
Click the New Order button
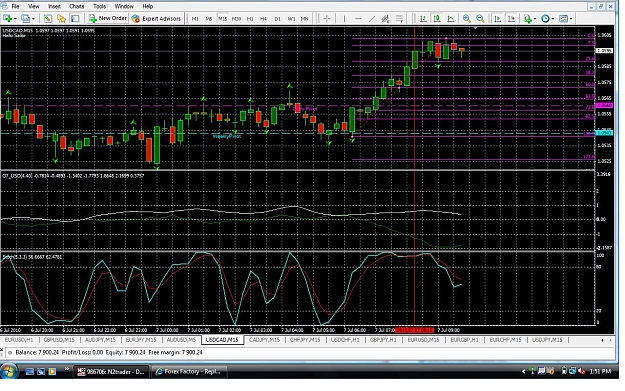[108, 18]
